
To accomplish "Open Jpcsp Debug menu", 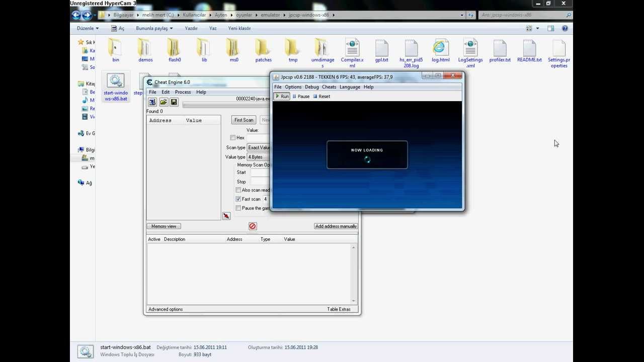I will [312, 87].
